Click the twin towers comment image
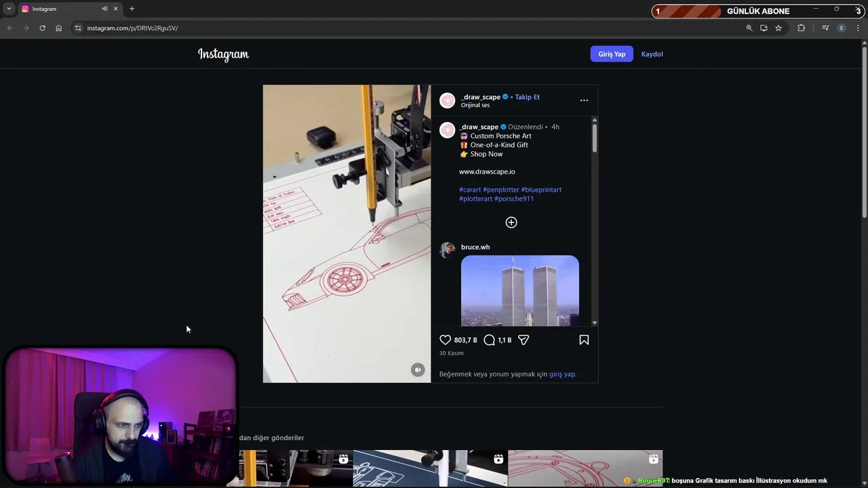 (x=520, y=291)
